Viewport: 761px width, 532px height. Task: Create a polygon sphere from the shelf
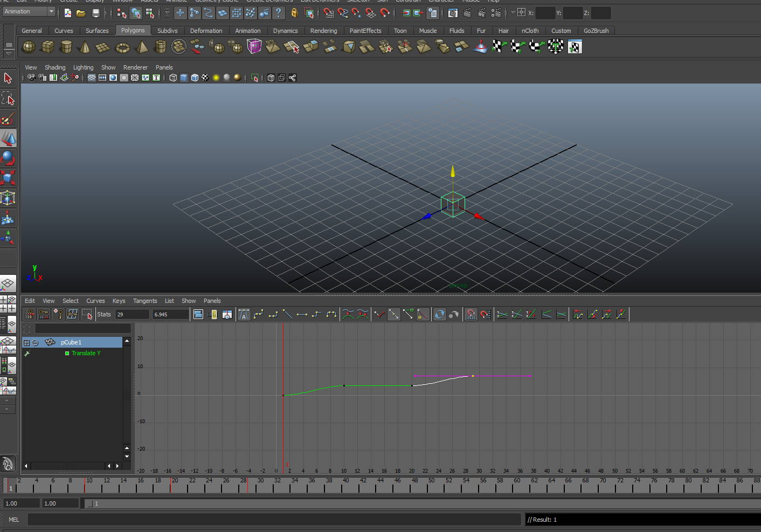(29, 47)
